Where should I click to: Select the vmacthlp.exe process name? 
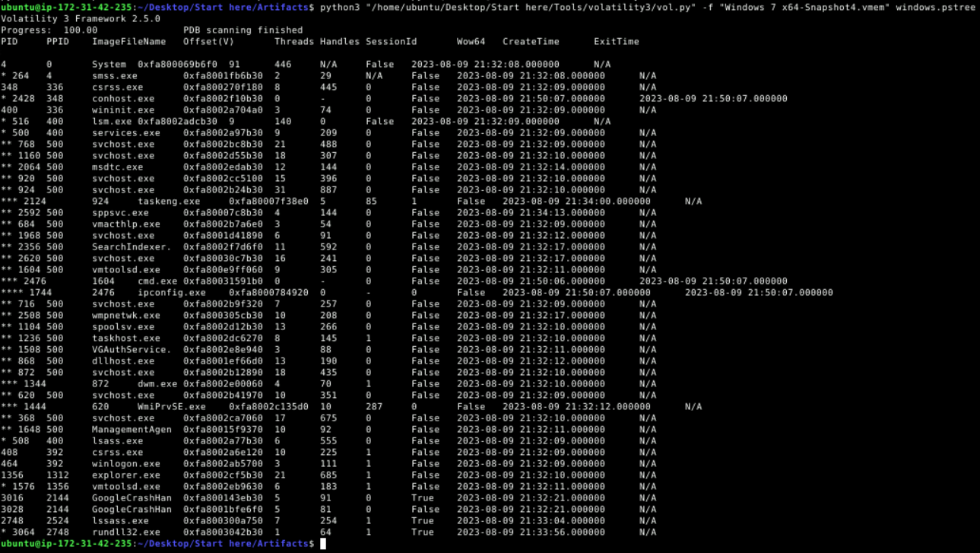pyautogui.click(x=126, y=224)
